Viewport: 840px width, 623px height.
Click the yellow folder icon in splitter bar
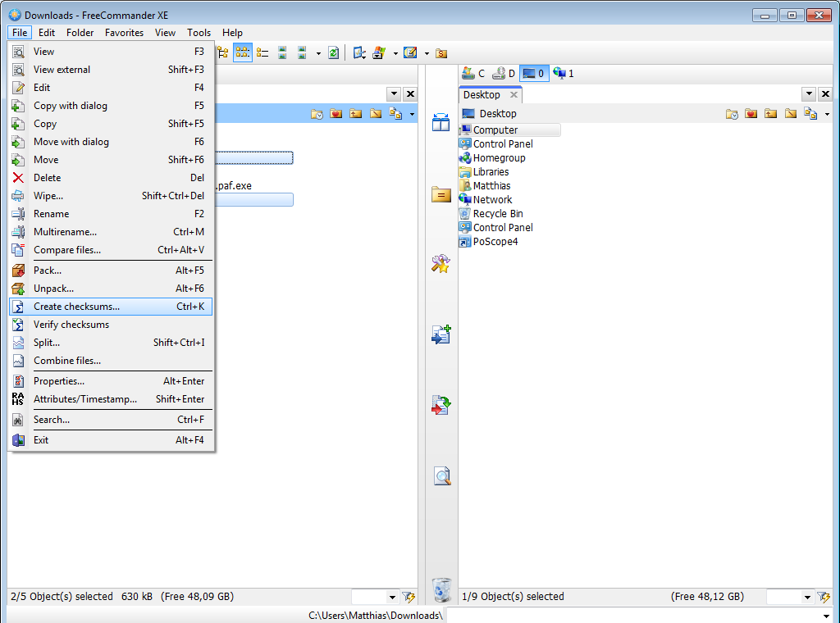click(441, 193)
